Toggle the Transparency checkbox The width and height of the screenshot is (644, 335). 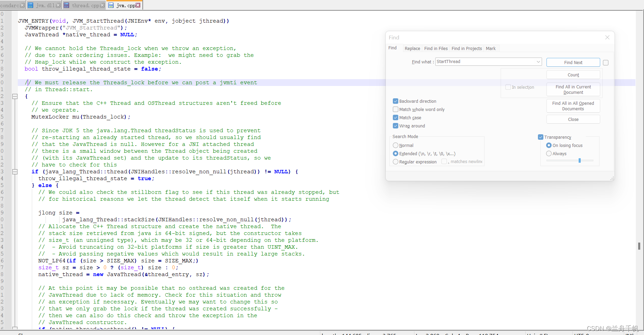(x=541, y=137)
